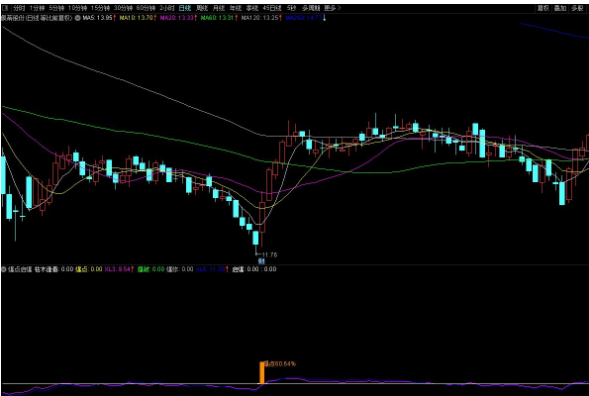589x396 pixels.
Task: Open the 多周期 multi-period view
Action: click(x=310, y=8)
